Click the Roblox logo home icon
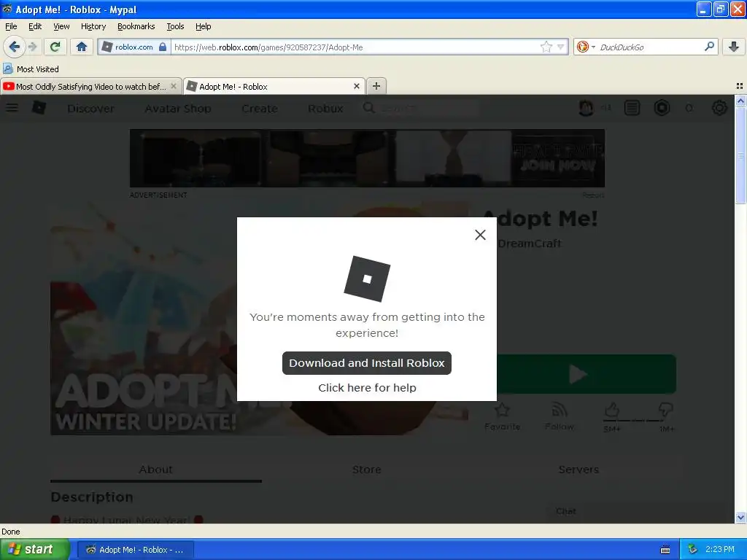Viewport: 747px width, 560px height. [x=39, y=108]
